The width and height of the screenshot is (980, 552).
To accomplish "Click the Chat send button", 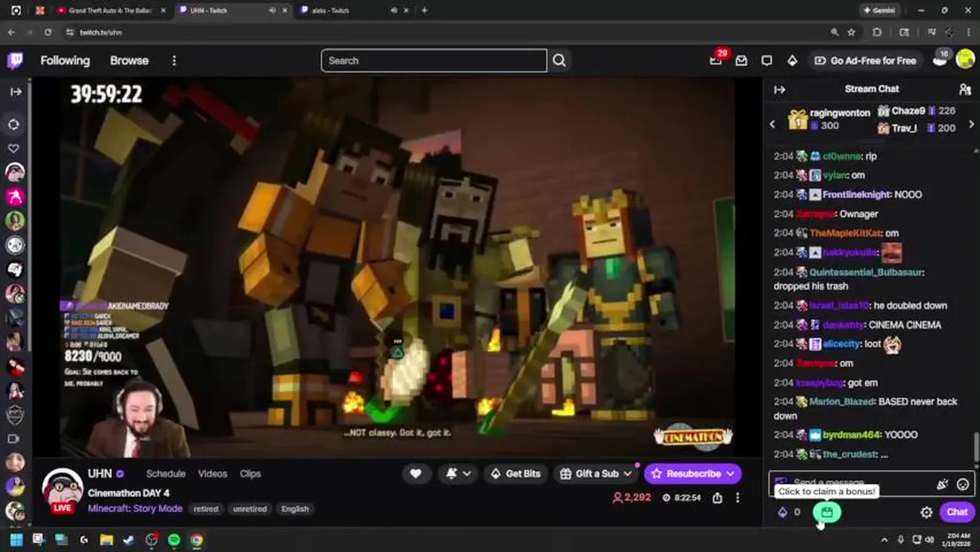I will (957, 512).
